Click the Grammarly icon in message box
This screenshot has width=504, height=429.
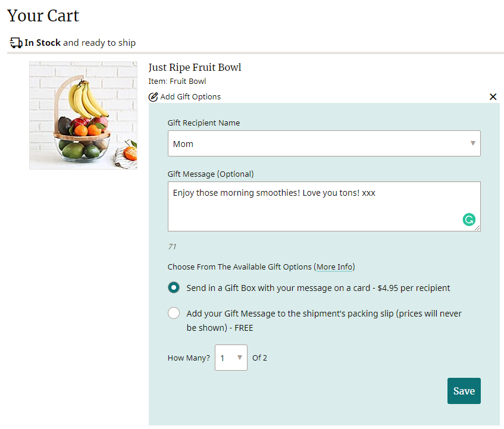[x=469, y=220]
